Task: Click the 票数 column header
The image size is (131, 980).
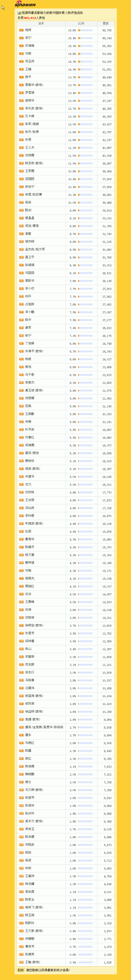Action: [105, 23]
